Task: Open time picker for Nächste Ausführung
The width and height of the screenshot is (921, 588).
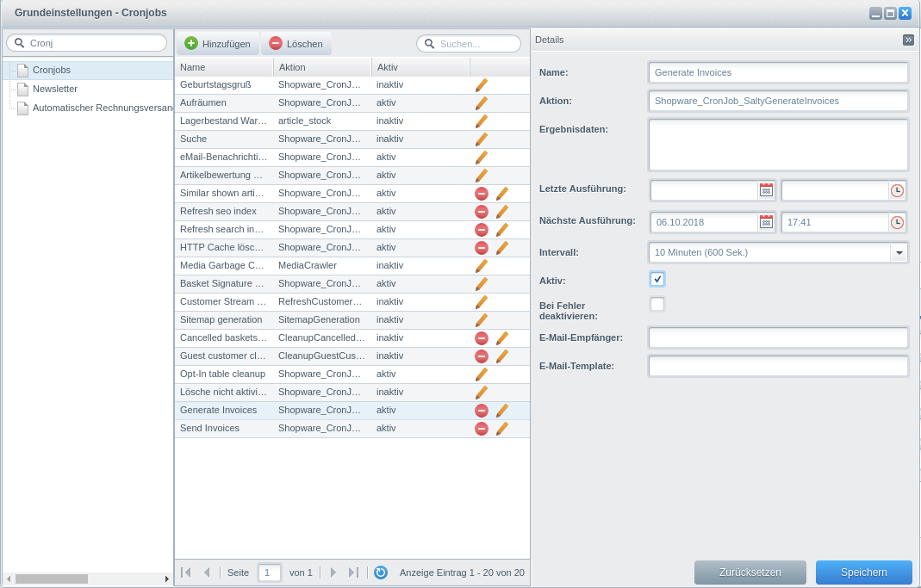Action: (897, 222)
